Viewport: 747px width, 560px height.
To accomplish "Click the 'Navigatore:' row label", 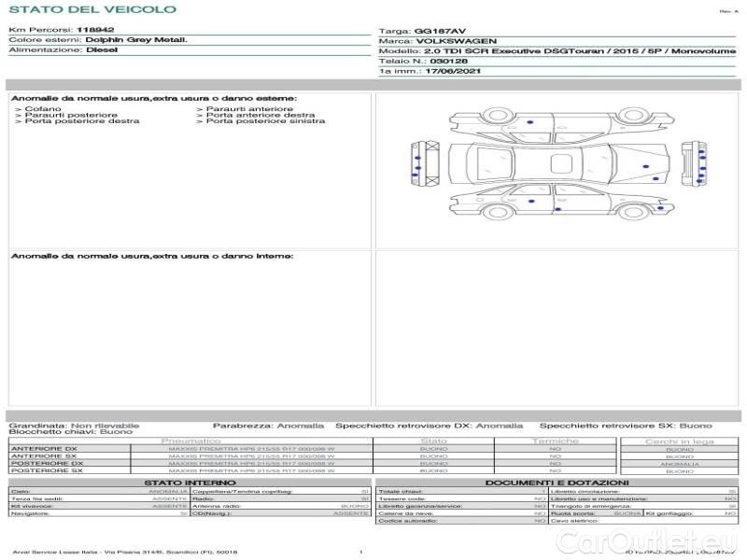I will point(30,514).
